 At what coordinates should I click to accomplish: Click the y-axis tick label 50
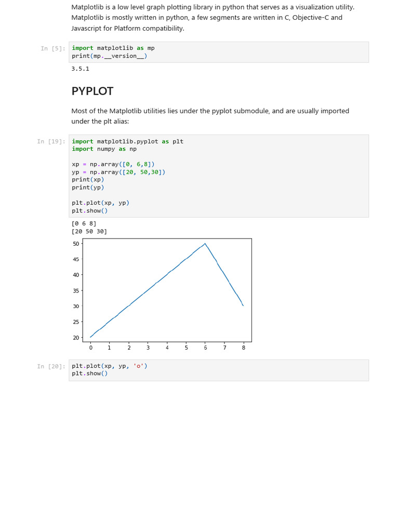[x=76, y=244]
